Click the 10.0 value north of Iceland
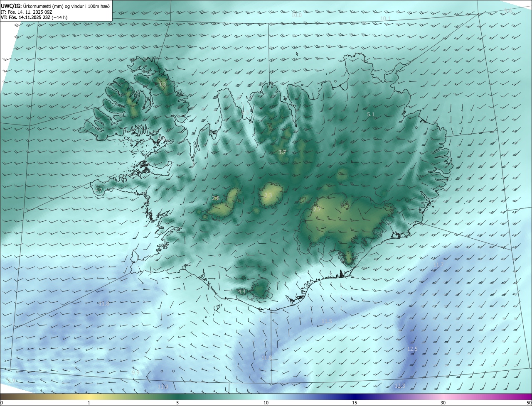Image resolution: width=532 pixels, height=406 pixels. (x=296, y=15)
